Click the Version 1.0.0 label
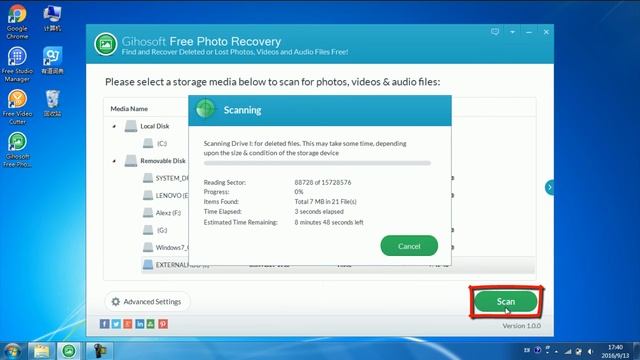 [x=522, y=326]
